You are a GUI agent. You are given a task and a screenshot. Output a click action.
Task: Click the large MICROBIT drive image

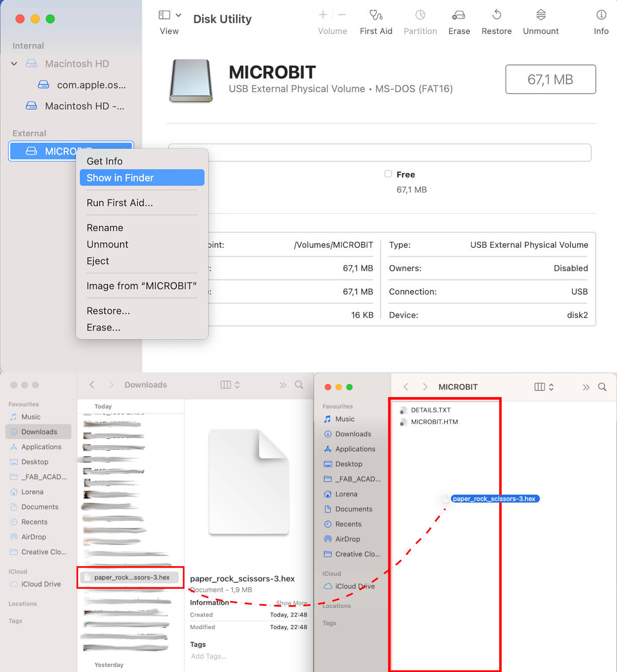pyautogui.click(x=191, y=81)
